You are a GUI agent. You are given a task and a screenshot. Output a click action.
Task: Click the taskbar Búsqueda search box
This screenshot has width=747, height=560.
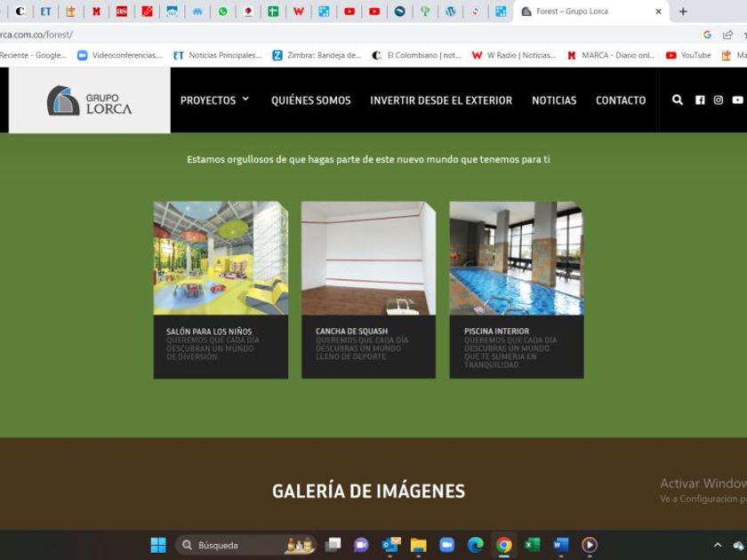[245, 545]
